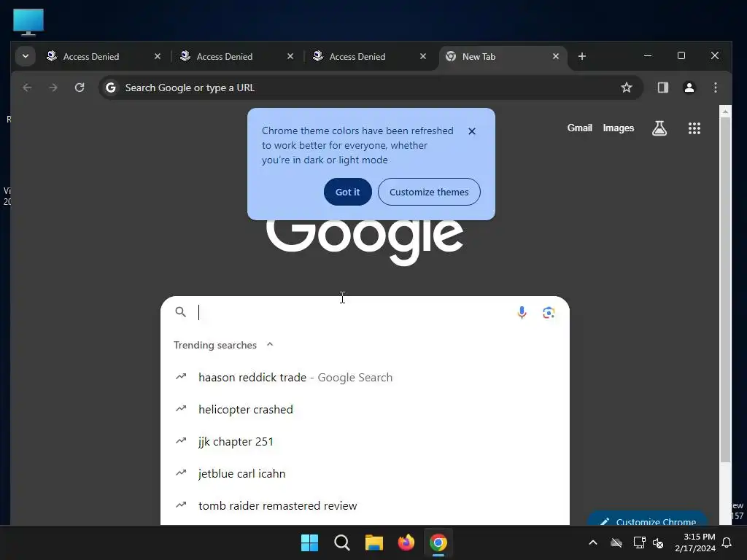
Task: Open File Explorer from taskbar
Action: tap(374, 542)
